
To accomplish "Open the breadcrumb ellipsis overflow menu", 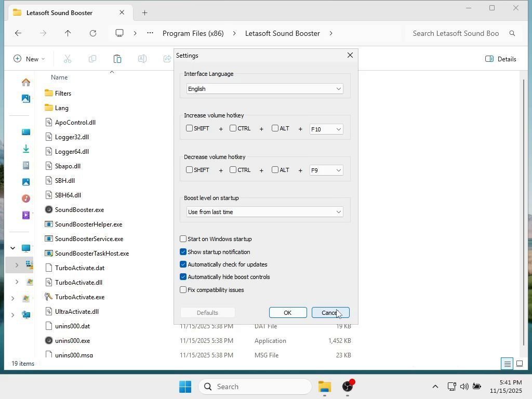I will pos(150,33).
